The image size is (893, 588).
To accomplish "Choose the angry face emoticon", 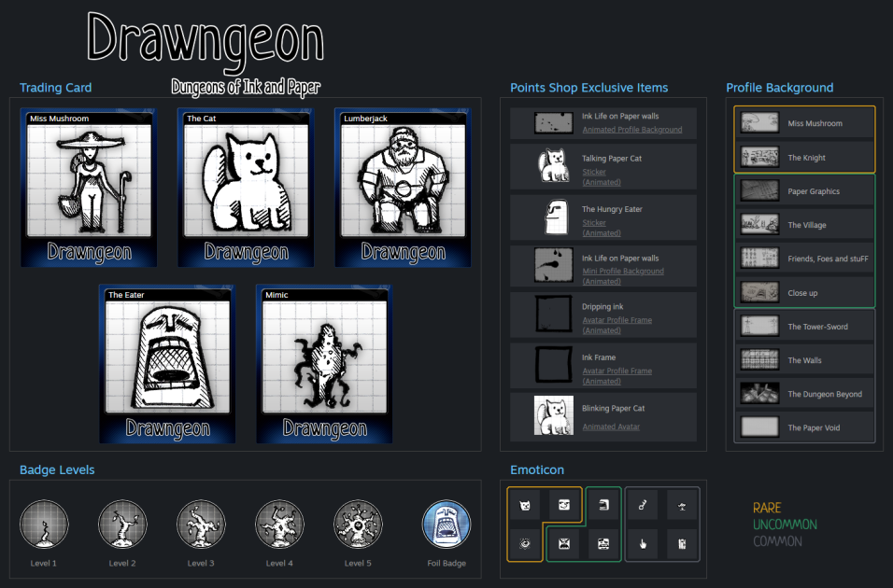I will [564, 544].
